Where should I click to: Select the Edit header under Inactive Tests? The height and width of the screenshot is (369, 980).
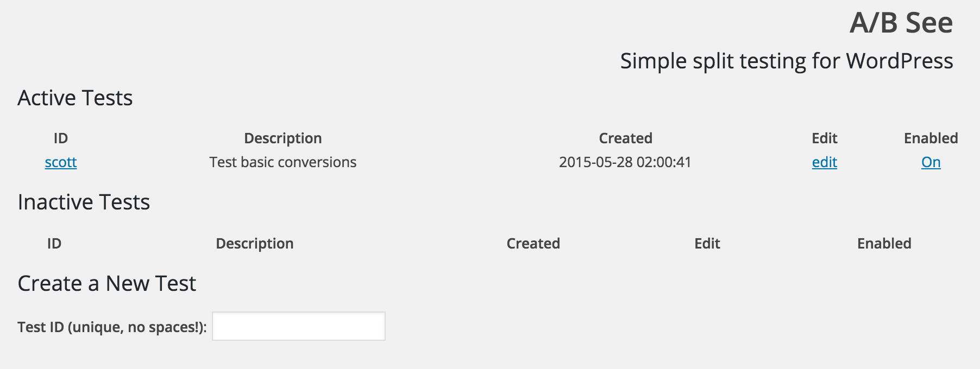pos(707,244)
